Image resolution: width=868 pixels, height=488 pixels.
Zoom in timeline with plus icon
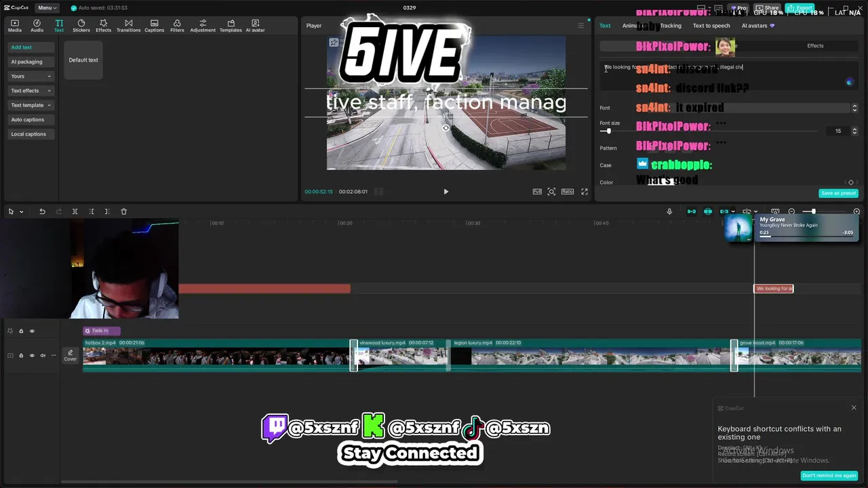(856, 211)
